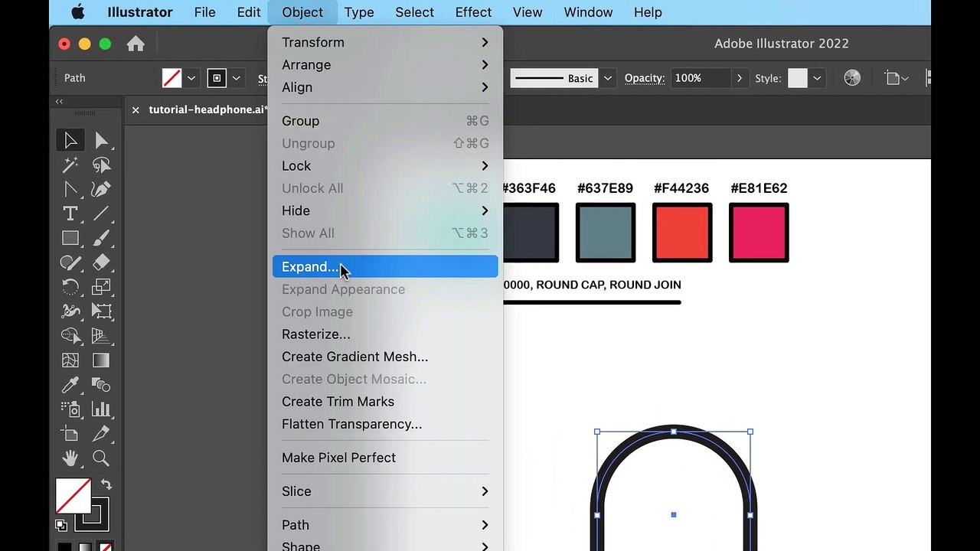Click the fill color swatch in the toolbar
This screenshot has height=551, width=980.
pyautogui.click(x=73, y=496)
